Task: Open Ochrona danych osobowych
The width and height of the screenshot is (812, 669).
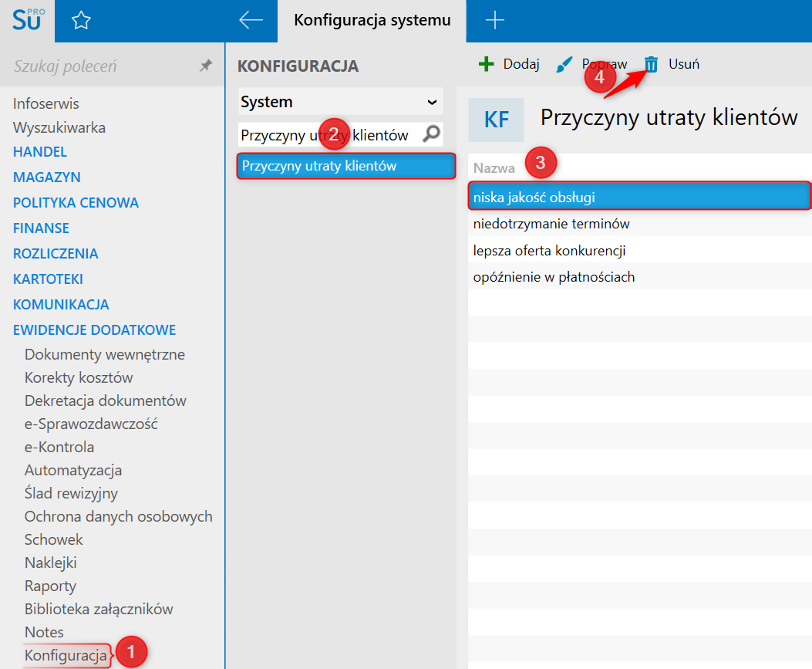Action: coord(118,517)
